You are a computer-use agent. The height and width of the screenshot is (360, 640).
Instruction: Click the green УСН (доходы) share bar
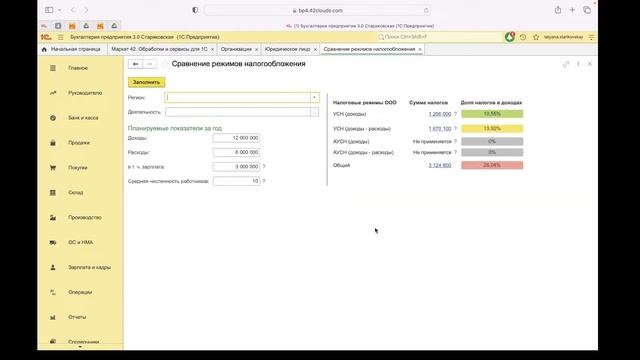(x=492, y=114)
